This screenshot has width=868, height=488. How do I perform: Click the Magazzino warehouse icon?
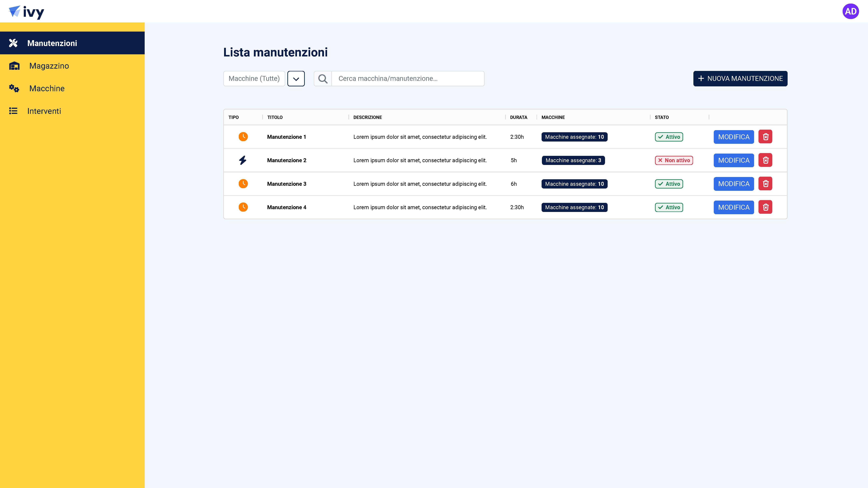click(14, 66)
